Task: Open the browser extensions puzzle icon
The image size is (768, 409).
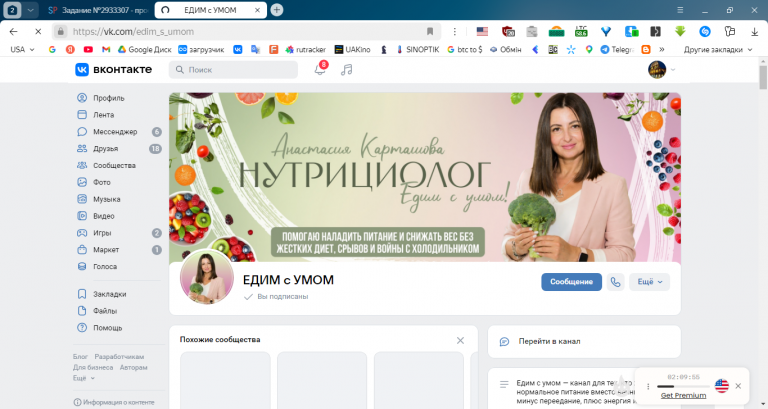Action: [x=730, y=31]
